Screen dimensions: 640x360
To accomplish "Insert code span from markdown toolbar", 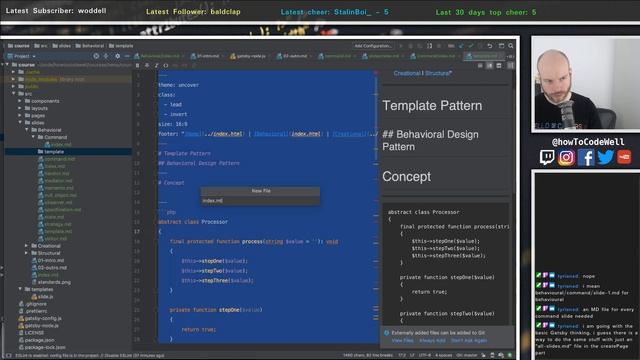I will pyautogui.click(x=166, y=65).
